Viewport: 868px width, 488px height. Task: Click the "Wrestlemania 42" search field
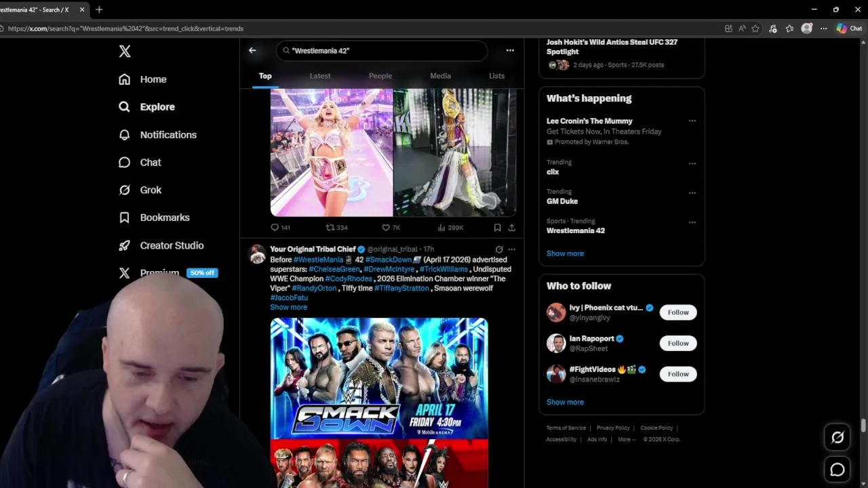(382, 50)
